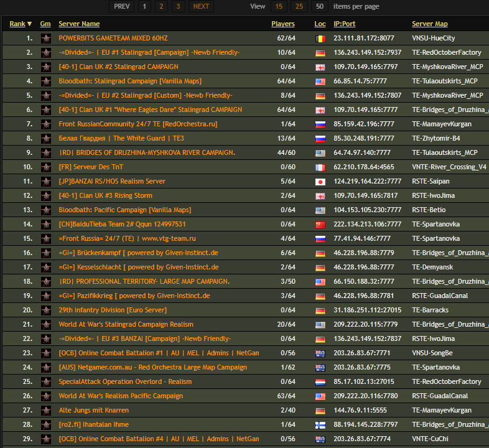The width and height of the screenshot is (489, 448).
Task: Sort servers by Server Name header
Action: (79, 24)
